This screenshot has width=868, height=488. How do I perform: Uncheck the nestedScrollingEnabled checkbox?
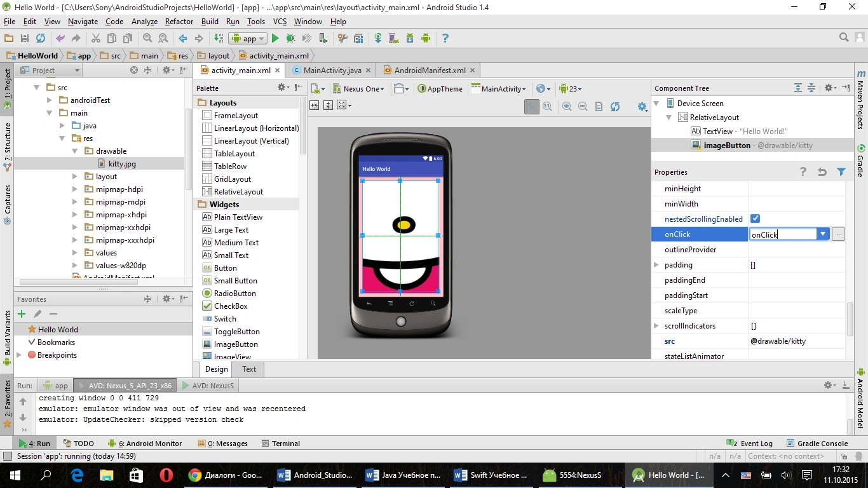click(755, 219)
